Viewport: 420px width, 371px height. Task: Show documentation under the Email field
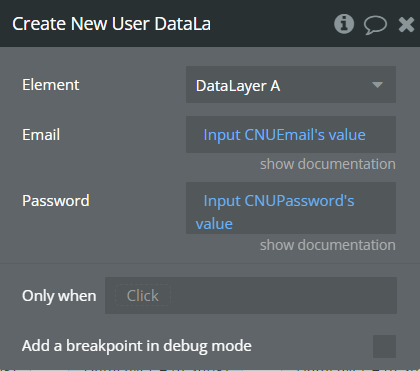(328, 164)
